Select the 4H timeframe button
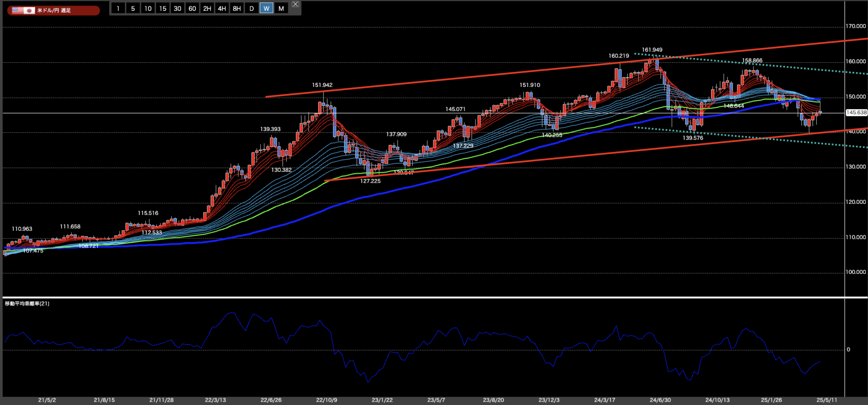 [x=222, y=8]
